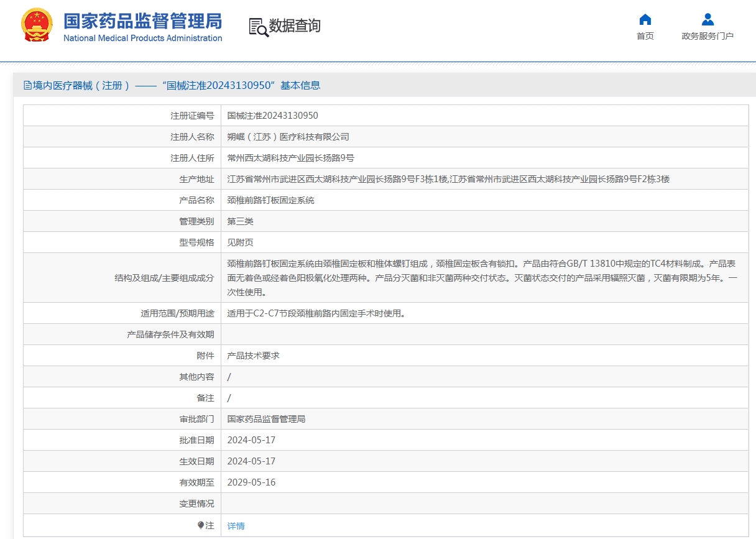
Task: Select product name 颈椎前路钉板固定系统
Action: click(x=271, y=200)
